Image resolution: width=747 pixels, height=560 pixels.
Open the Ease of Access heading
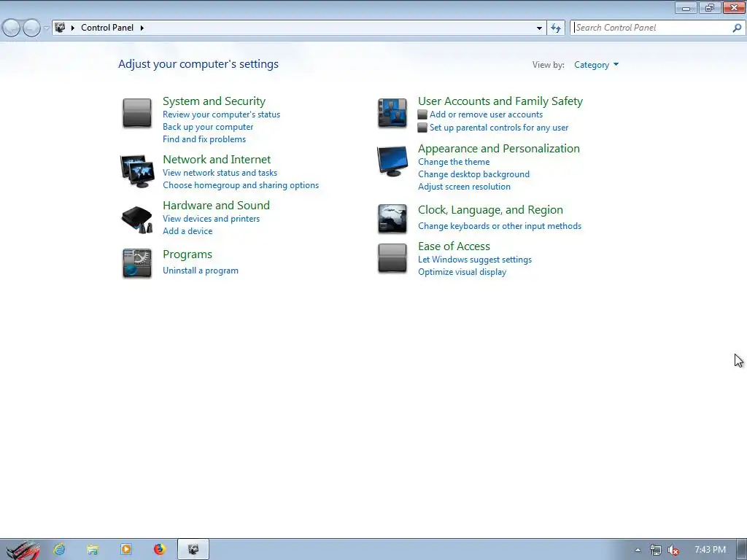(454, 246)
